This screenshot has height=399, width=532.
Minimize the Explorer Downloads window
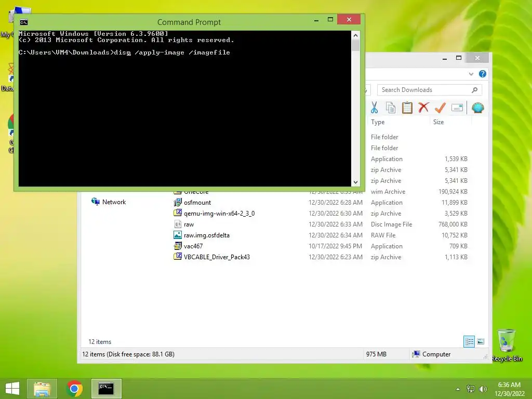click(x=445, y=58)
